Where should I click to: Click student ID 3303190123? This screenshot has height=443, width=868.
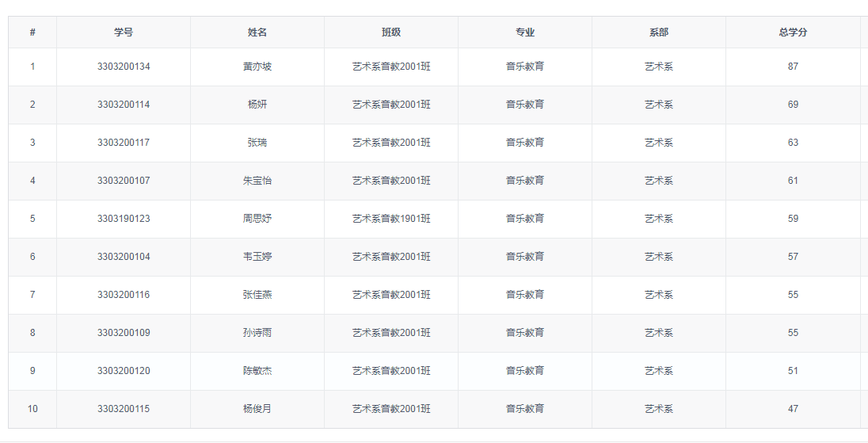click(x=123, y=219)
